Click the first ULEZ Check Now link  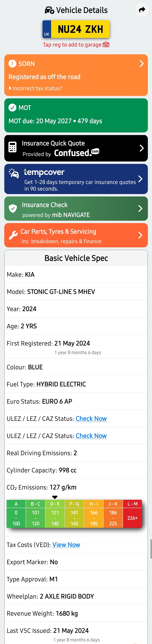click(x=91, y=418)
